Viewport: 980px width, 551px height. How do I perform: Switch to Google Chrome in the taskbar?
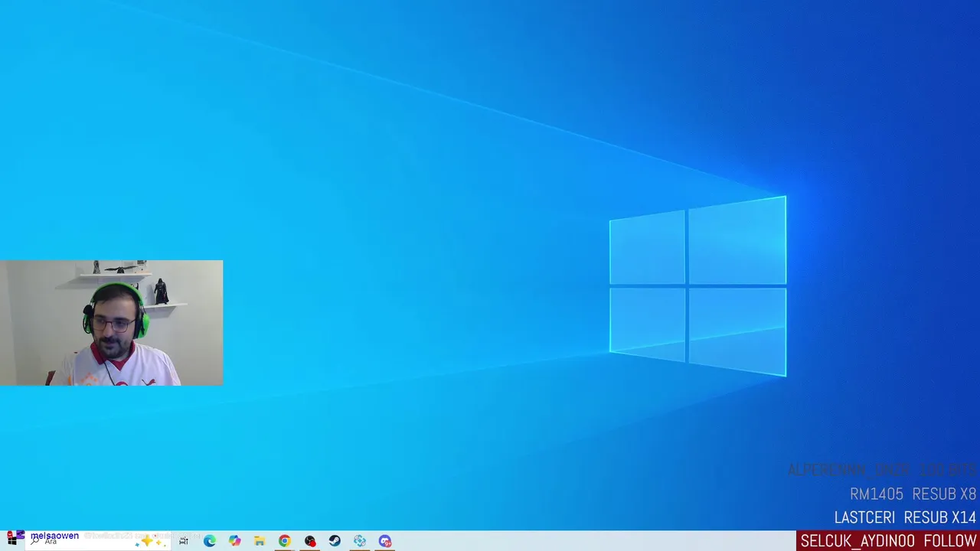tap(284, 541)
